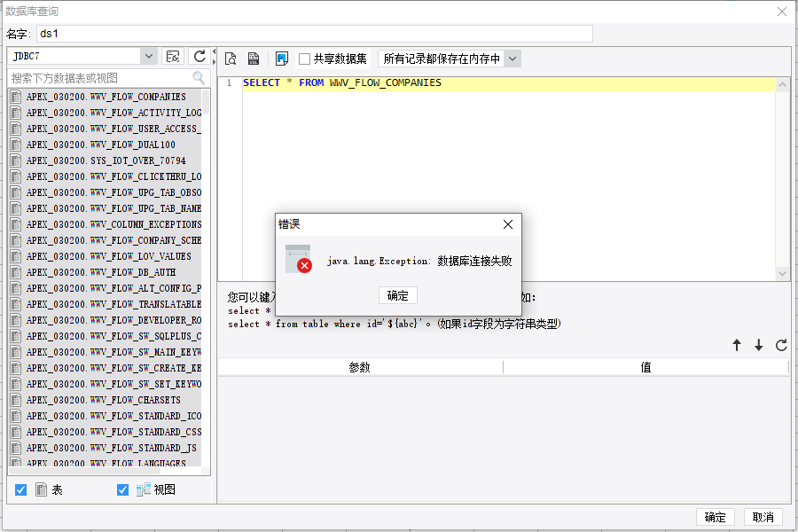Select APEX_030200.WWV_FLOW_ACTIVITY_LOG table
Viewport: 798px width, 532px height.
[105, 113]
